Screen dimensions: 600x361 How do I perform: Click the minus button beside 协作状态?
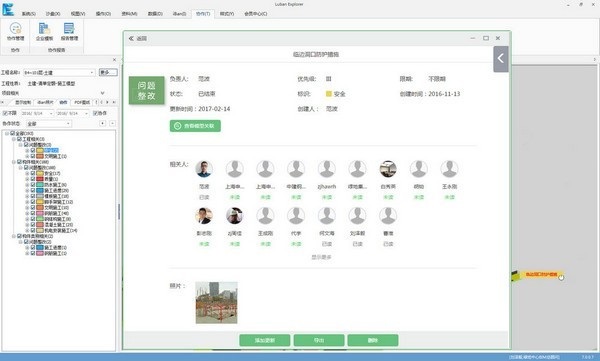[x=112, y=123]
